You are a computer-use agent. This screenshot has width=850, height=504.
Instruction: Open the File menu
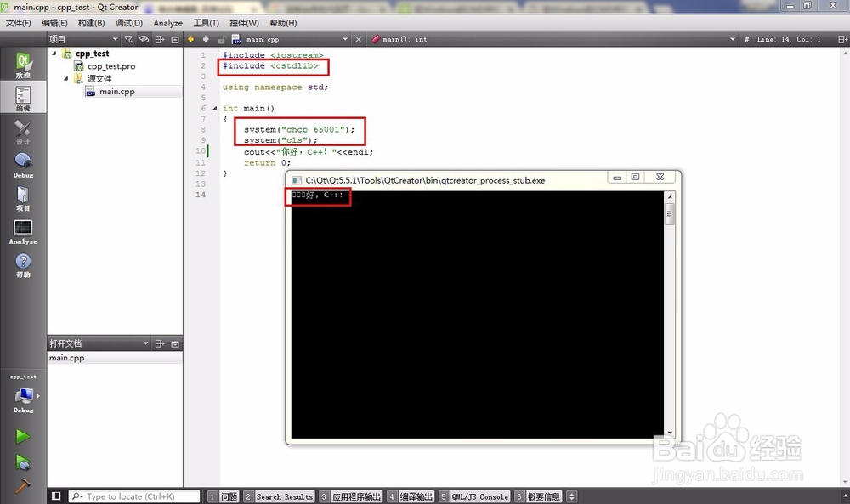[19, 23]
